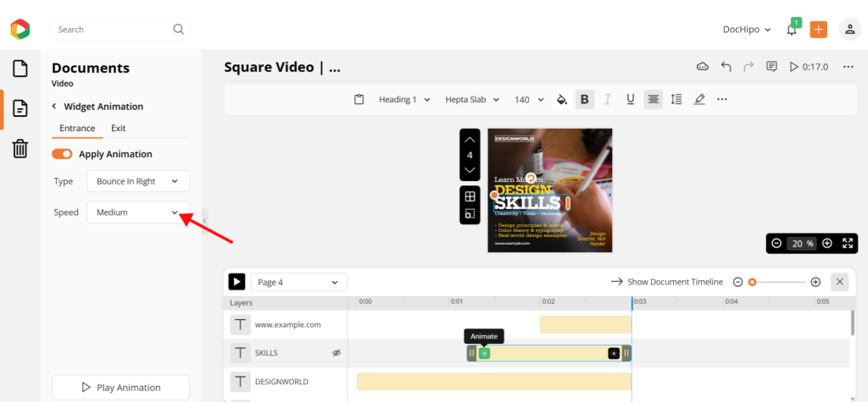Viewport: 868px width, 403px height.
Task: Go to previous page arrow up
Action: coord(470,140)
